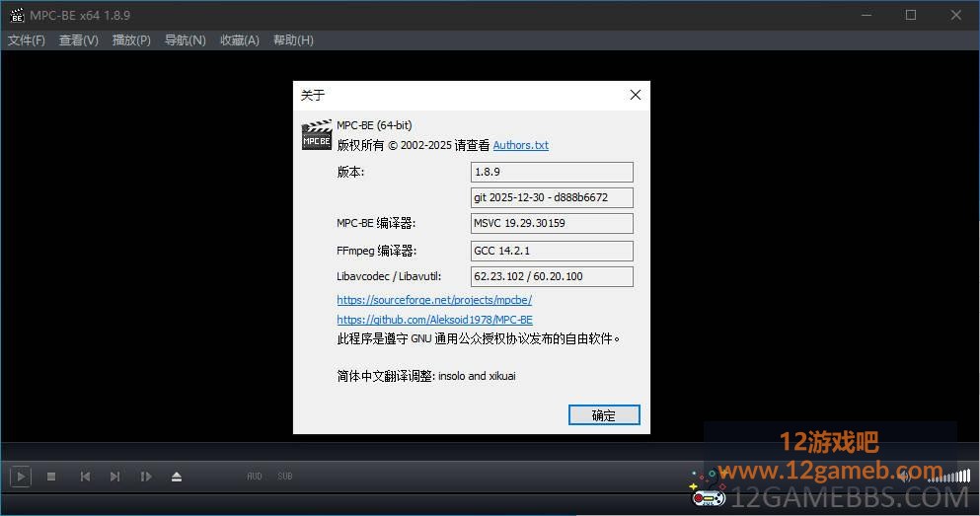Click the FFmpeg 编译器: label

[x=376, y=251]
